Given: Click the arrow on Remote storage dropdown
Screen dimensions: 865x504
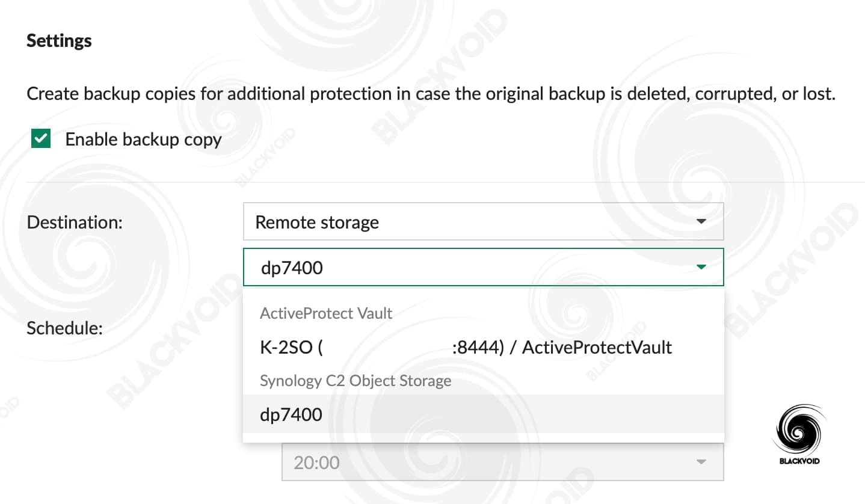Looking at the screenshot, I should tap(701, 222).
